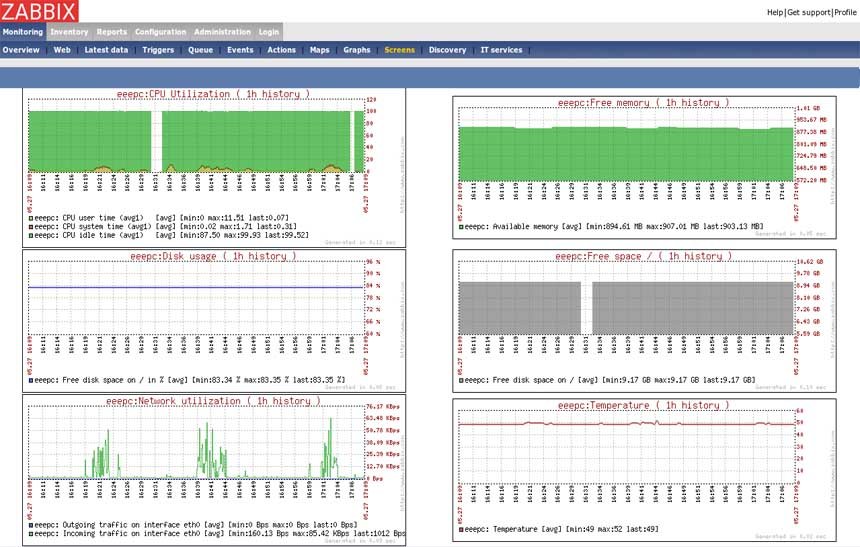
Task: Click the Login tab
Action: pyautogui.click(x=269, y=32)
